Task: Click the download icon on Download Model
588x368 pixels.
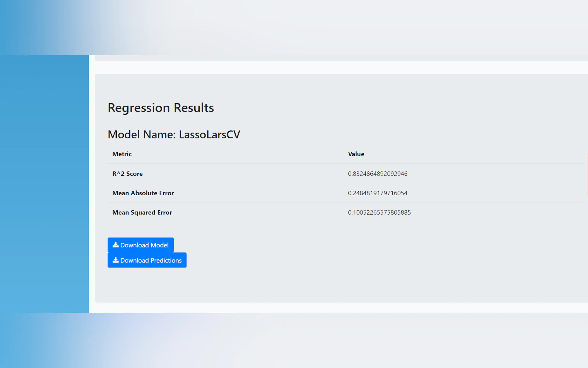Action: click(116, 245)
